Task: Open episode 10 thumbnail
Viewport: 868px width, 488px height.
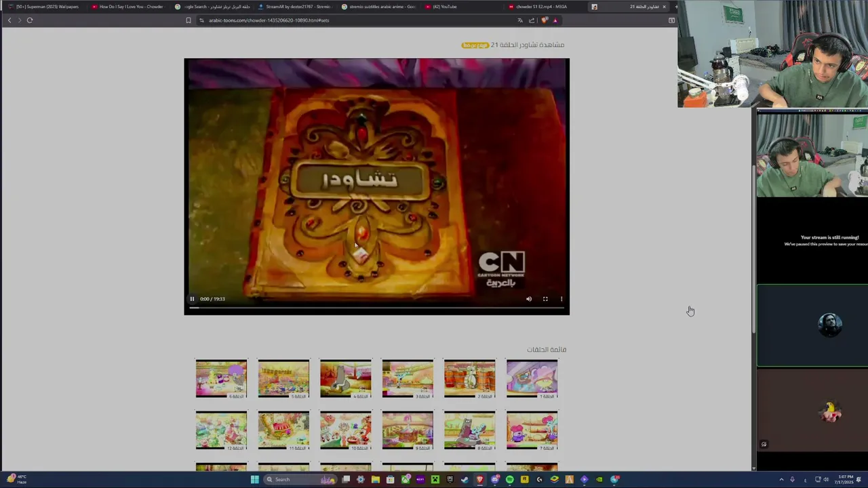Action: point(345,430)
